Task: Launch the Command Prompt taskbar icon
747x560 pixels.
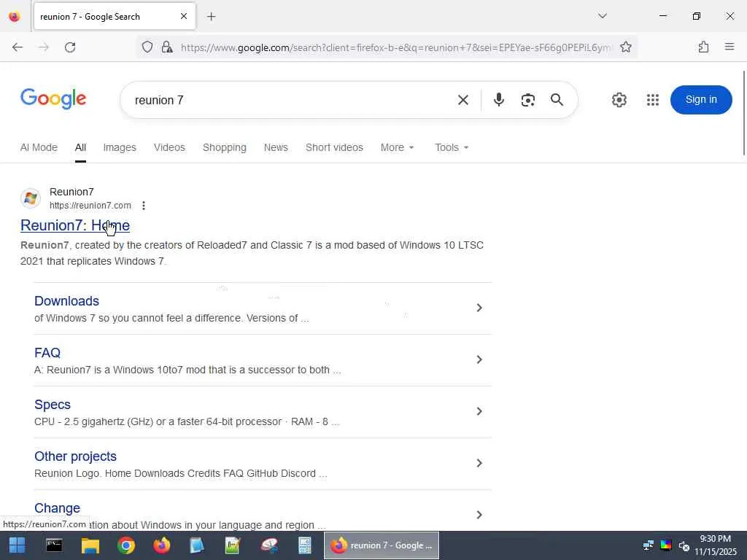Action: pos(54,545)
